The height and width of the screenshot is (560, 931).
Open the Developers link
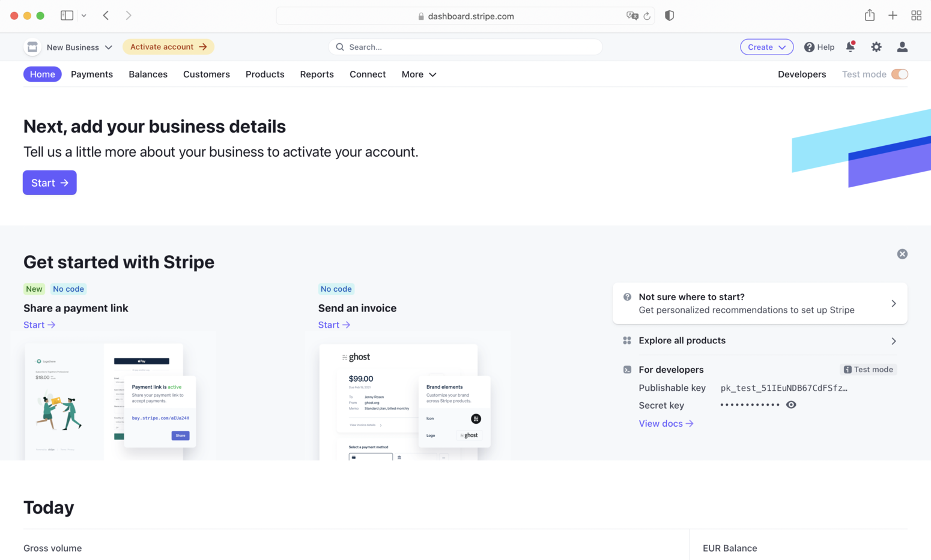802,74
